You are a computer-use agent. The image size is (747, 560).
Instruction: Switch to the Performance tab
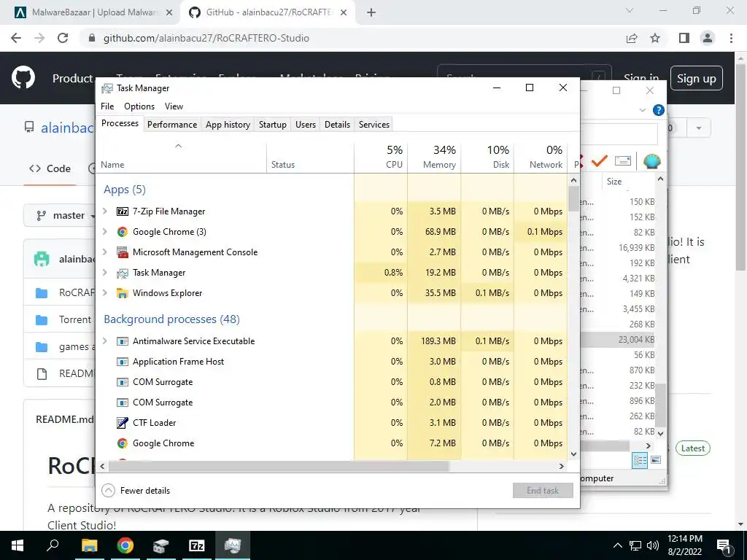(x=172, y=124)
